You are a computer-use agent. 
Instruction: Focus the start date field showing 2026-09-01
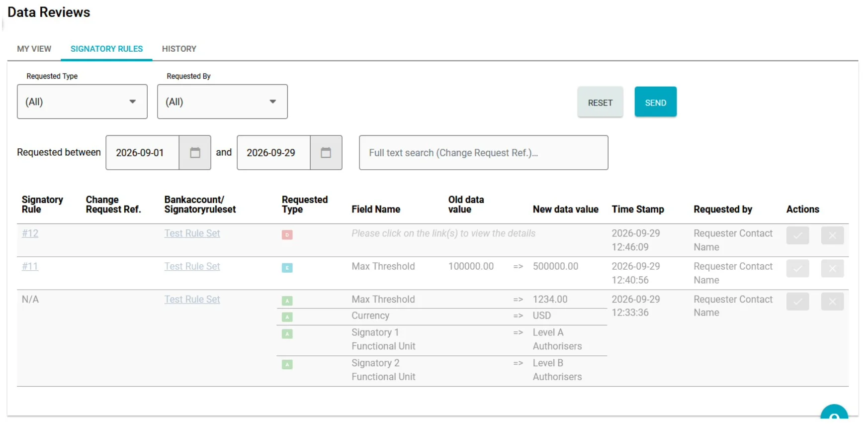[143, 153]
